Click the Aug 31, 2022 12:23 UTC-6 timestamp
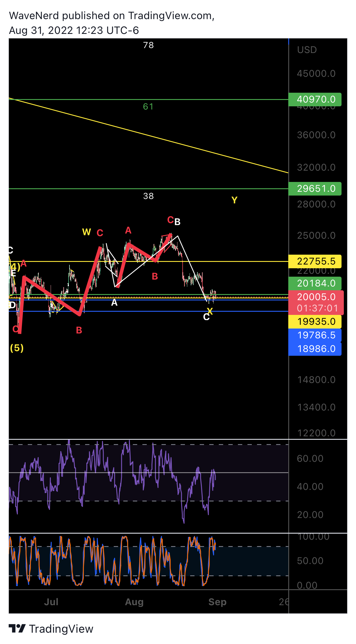 click(74, 30)
